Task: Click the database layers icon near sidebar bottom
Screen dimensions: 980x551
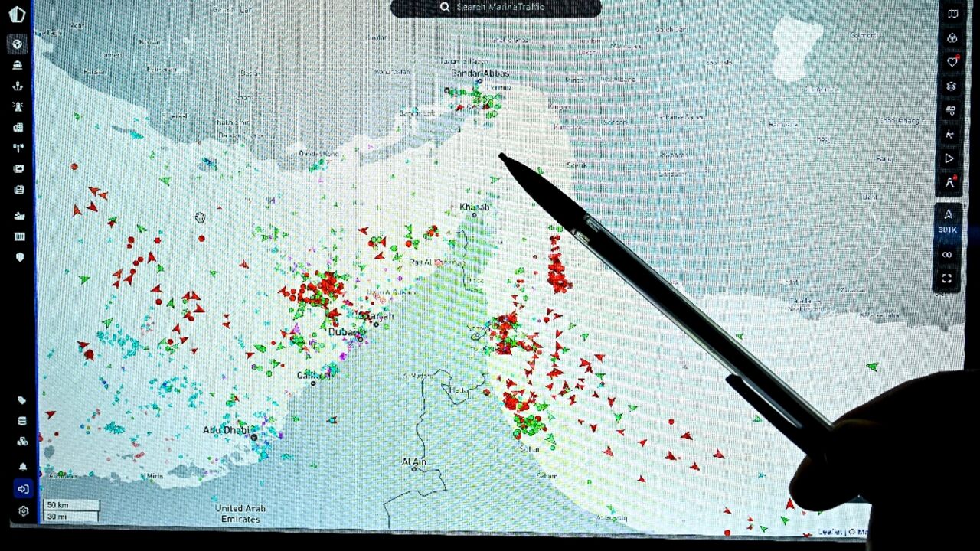Action: [21, 420]
